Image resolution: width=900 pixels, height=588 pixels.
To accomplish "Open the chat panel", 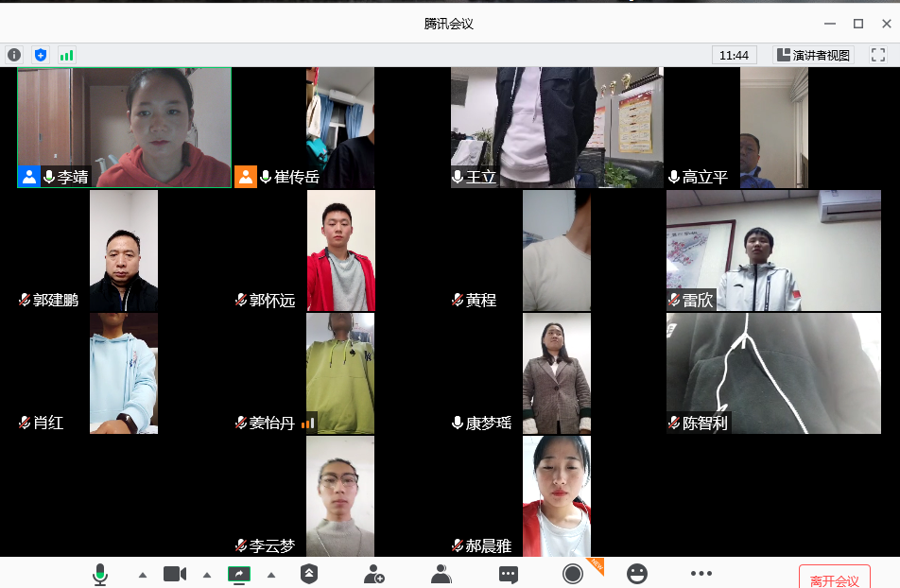I will click(509, 574).
